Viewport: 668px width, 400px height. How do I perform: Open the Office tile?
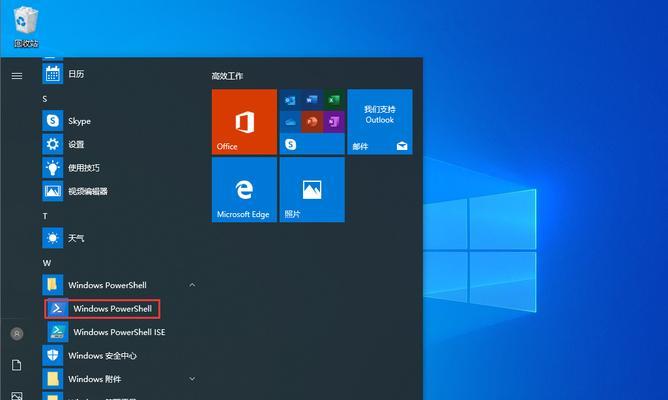tap(244, 121)
